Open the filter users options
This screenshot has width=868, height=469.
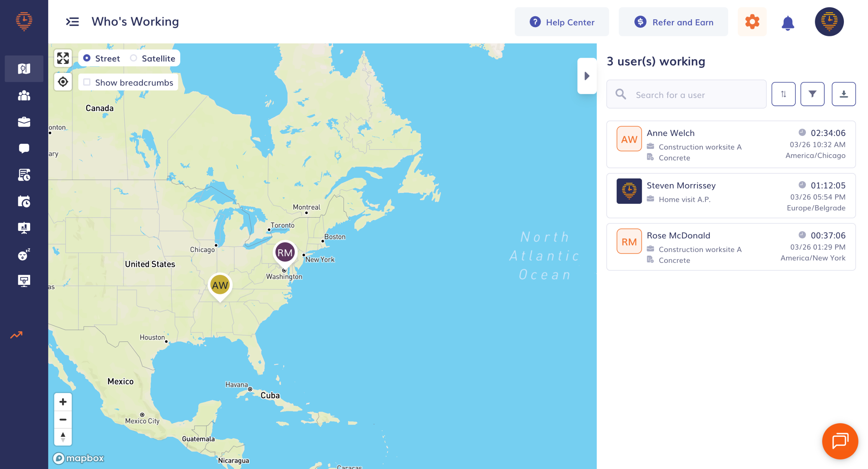(812, 94)
